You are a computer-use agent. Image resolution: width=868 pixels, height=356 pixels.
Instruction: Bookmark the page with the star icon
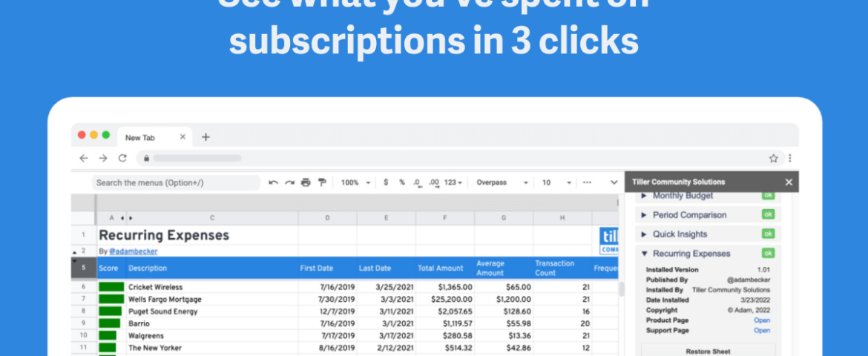click(x=773, y=158)
